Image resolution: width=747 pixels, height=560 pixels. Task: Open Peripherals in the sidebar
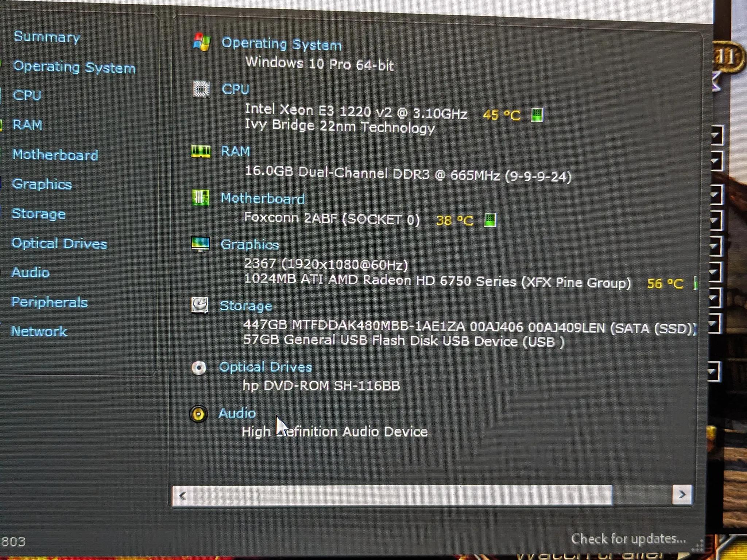49,302
